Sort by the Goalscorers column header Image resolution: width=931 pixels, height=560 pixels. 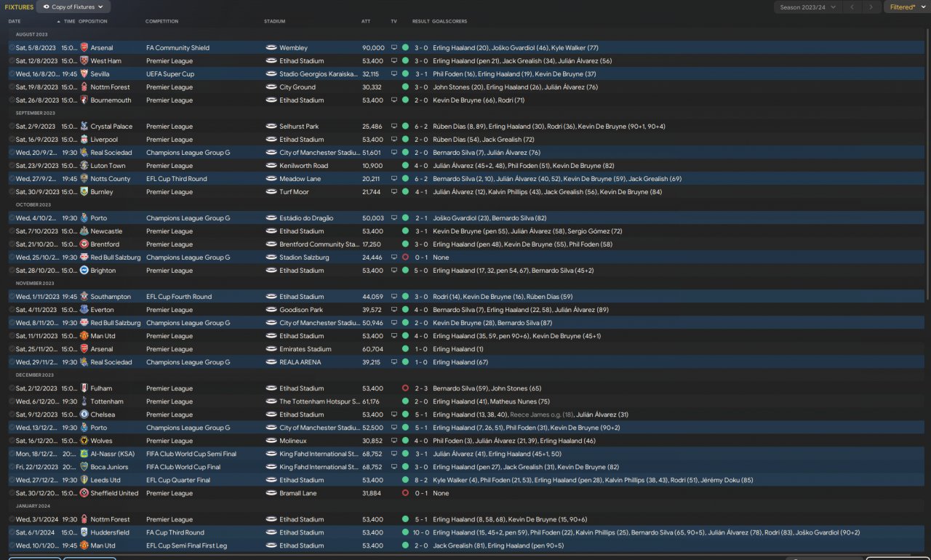pyautogui.click(x=449, y=22)
